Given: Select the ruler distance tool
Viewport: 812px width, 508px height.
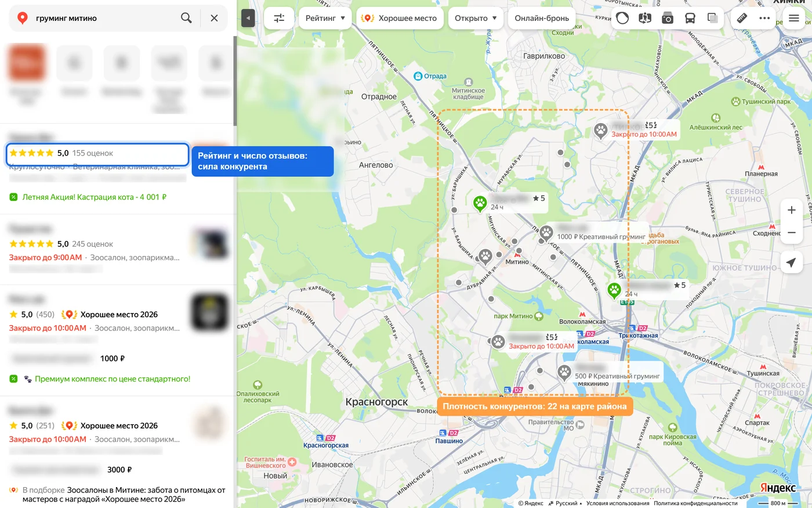Looking at the screenshot, I should tap(742, 18).
